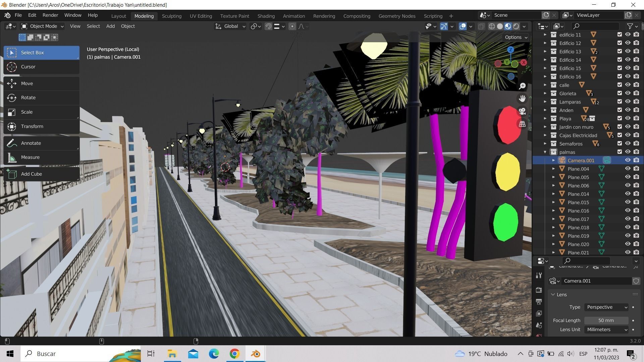Open the Add menu in viewport header
The height and width of the screenshot is (362, 644).
coord(110,26)
